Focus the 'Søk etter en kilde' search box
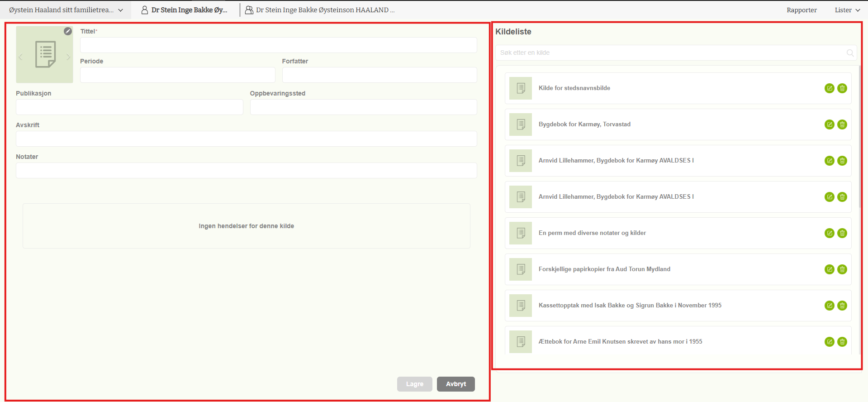This screenshot has height=402, width=868. tap(669, 53)
